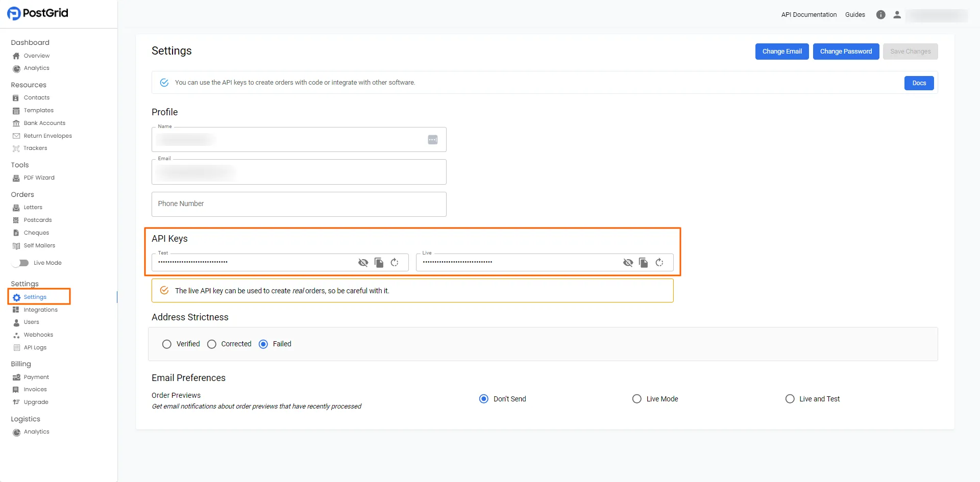This screenshot has height=482, width=980.
Task: Copy the Live API key
Action: (644, 263)
